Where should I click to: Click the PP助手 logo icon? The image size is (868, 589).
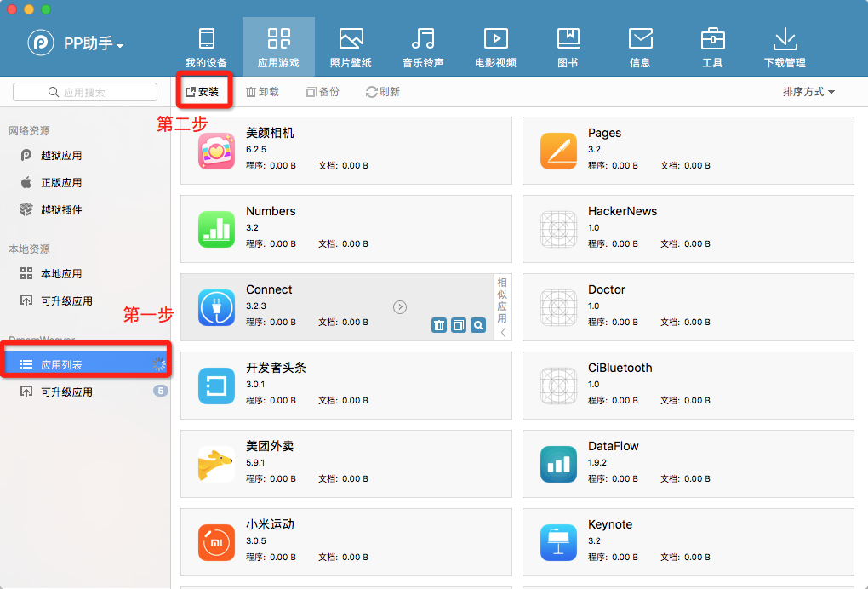pyautogui.click(x=41, y=43)
